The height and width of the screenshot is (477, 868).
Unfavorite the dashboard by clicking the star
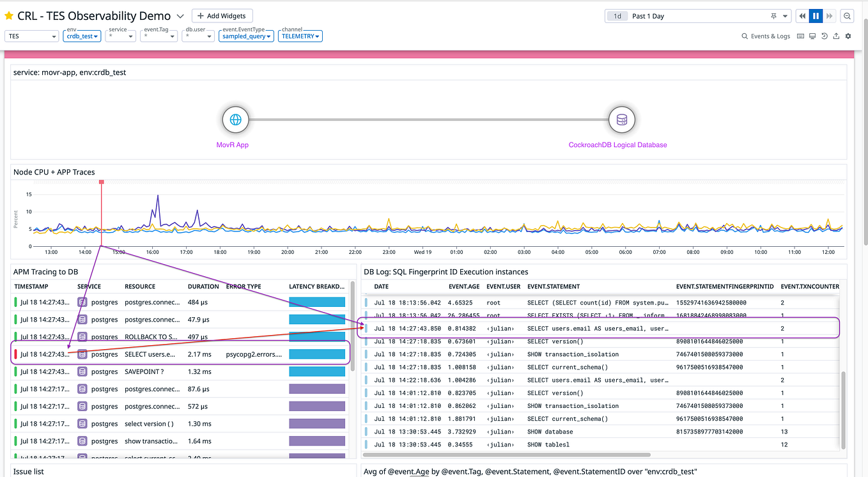click(9, 15)
